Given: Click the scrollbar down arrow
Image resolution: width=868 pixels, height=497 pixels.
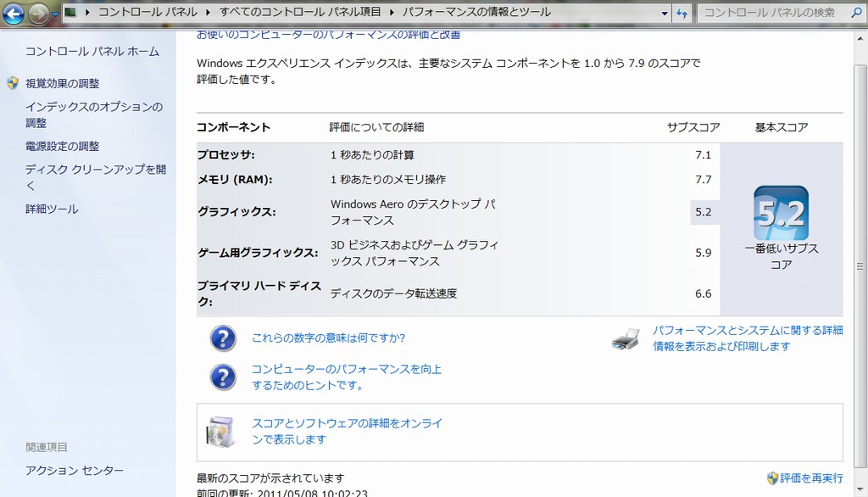Looking at the screenshot, I should 861,490.
